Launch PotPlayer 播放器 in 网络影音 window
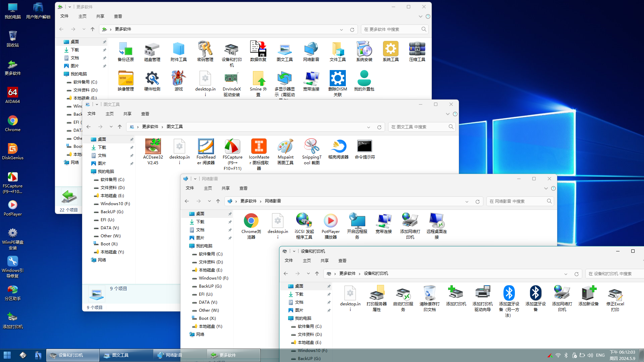 [x=330, y=226]
